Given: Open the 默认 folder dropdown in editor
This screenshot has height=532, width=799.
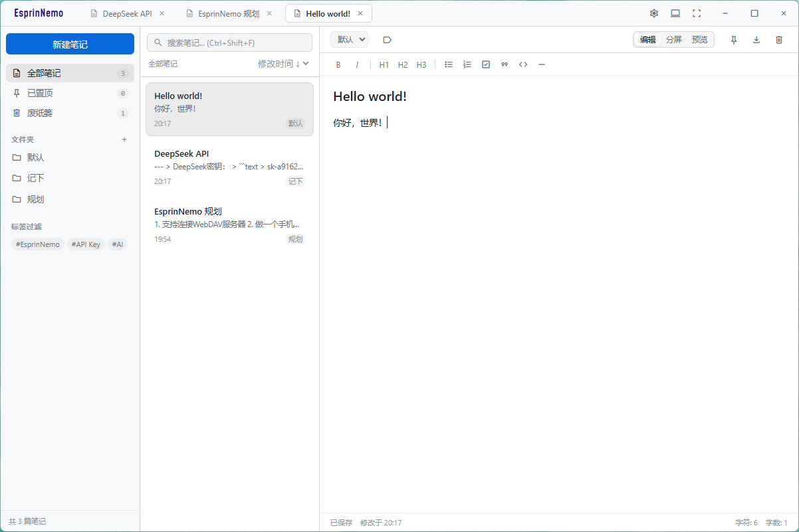Looking at the screenshot, I should [x=349, y=40].
